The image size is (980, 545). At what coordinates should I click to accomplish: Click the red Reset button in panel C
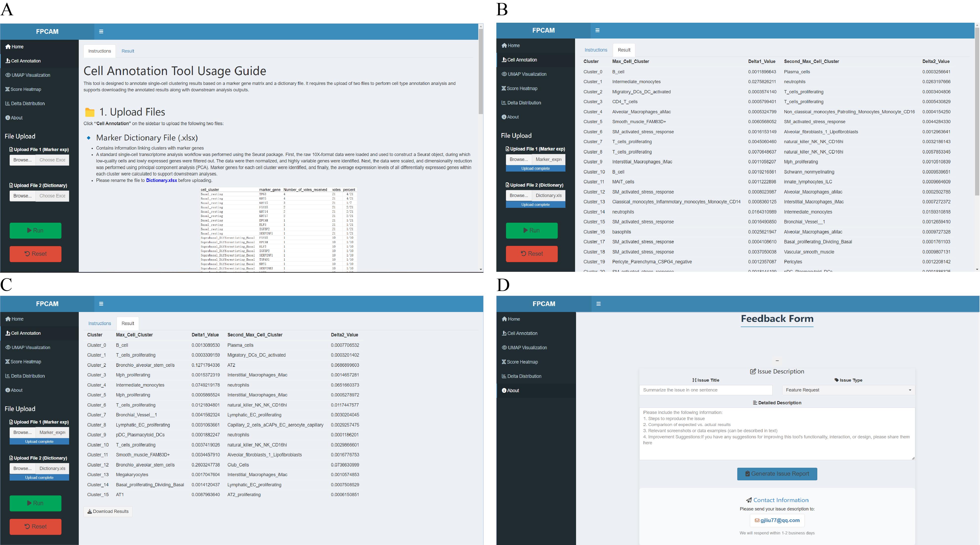click(35, 527)
